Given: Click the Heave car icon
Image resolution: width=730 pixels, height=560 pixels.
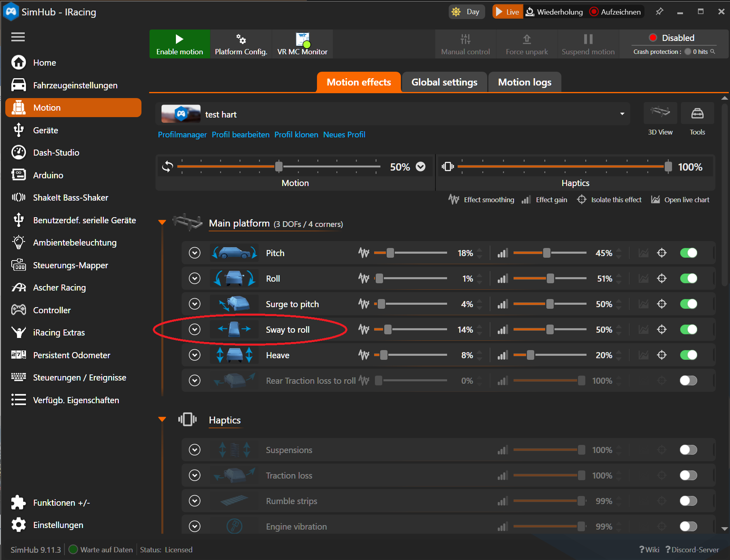Looking at the screenshot, I should (235, 355).
